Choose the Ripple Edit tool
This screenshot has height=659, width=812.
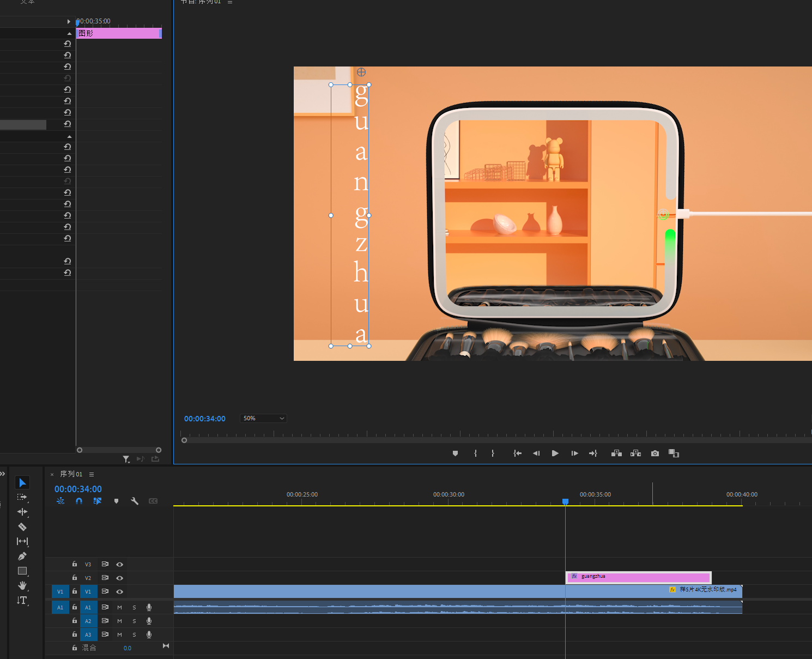[x=22, y=512]
